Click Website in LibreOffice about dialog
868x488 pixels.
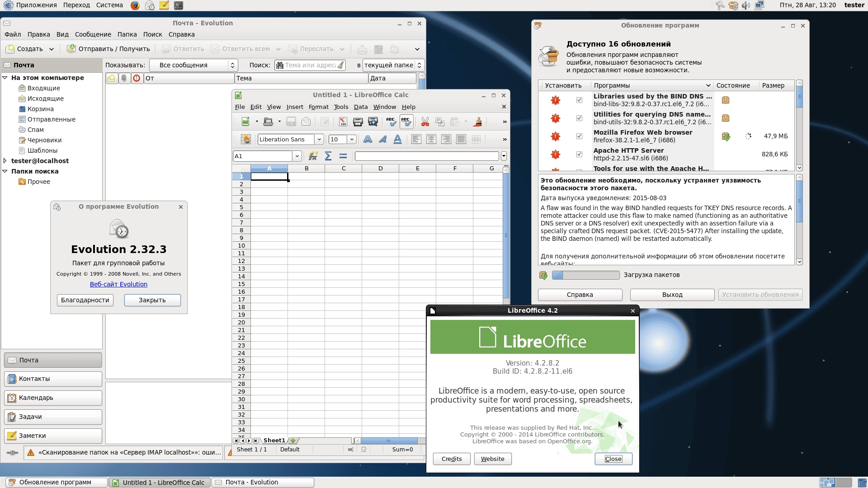click(x=493, y=459)
